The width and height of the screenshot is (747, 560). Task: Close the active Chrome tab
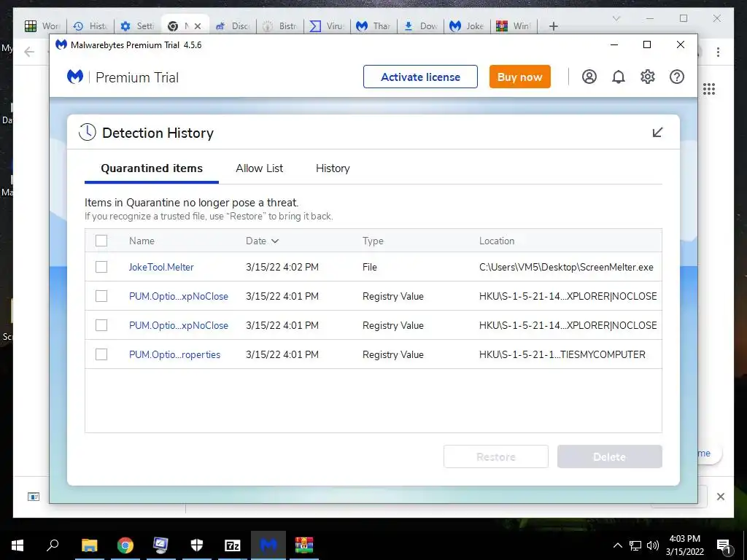click(198, 26)
